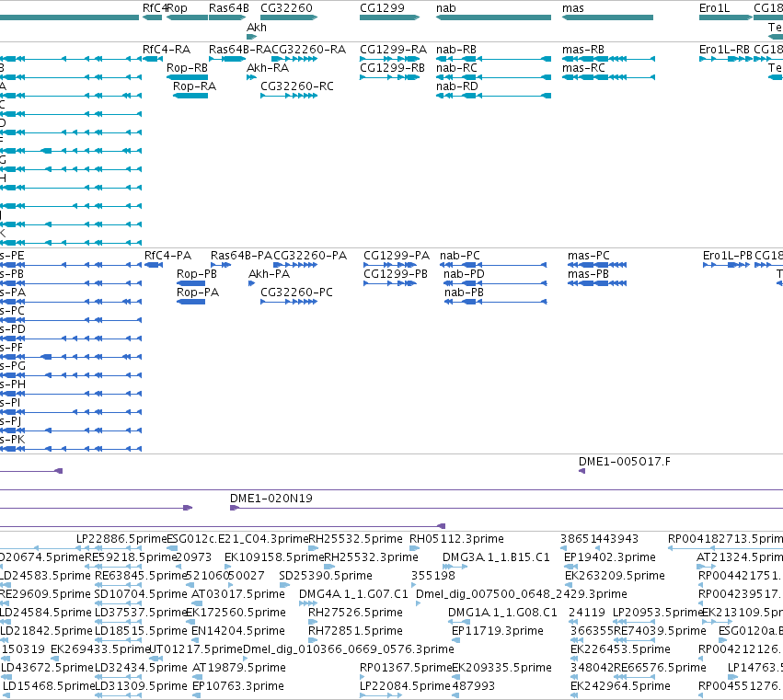
Task: Click the teal bar under CG1299 gene
Action: pyautogui.click(x=389, y=17)
